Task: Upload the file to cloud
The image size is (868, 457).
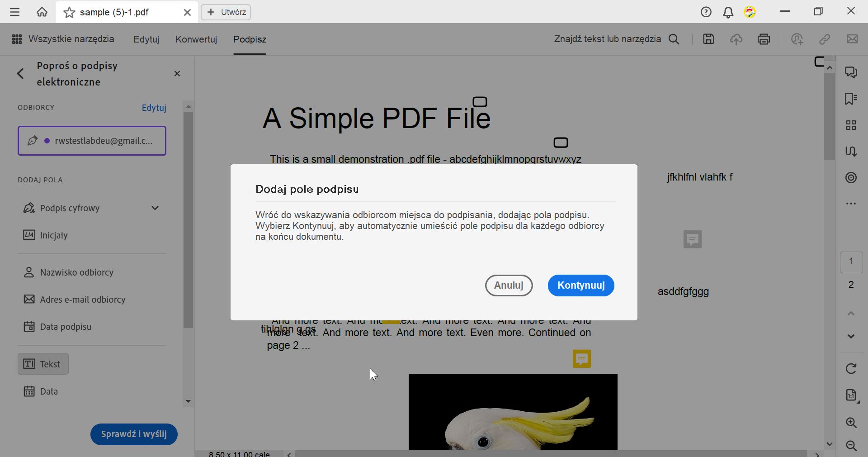Action: 736,39
